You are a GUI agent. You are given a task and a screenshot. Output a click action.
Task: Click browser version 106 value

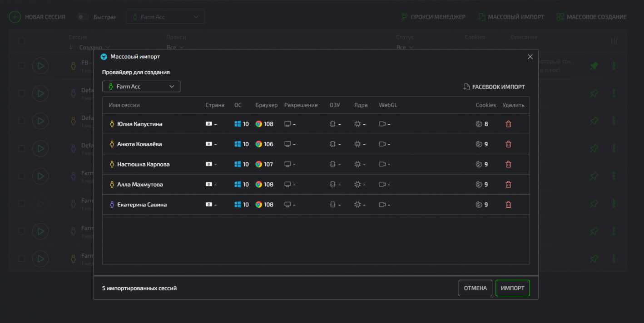[268, 144]
